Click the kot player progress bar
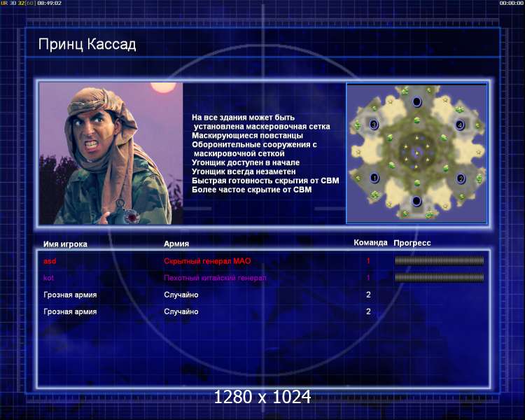 pyautogui.click(x=440, y=277)
